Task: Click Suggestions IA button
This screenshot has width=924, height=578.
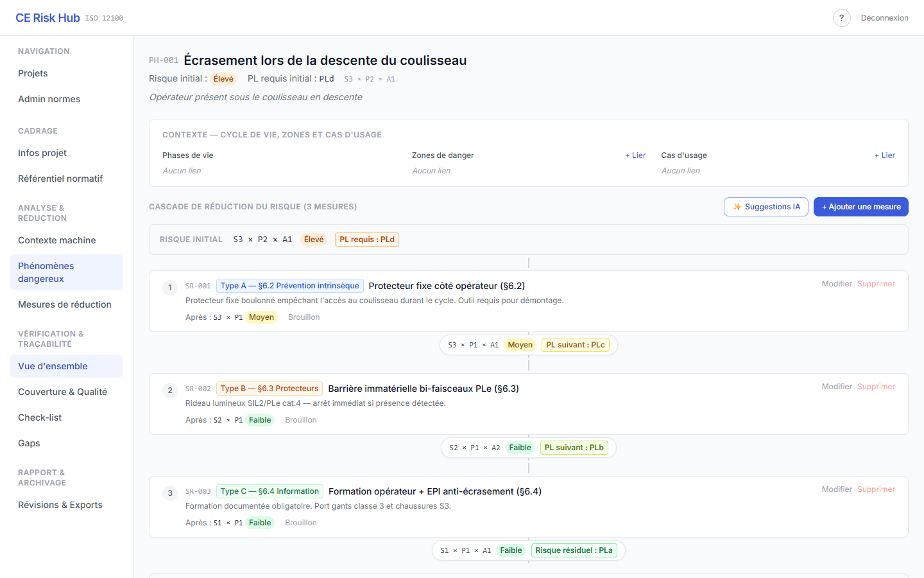Action: point(766,207)
